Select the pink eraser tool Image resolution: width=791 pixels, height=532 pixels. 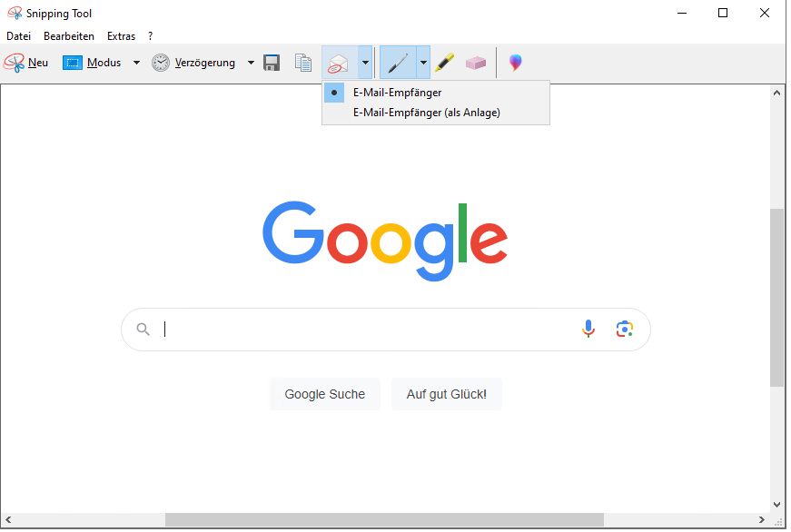click(476, 63)
